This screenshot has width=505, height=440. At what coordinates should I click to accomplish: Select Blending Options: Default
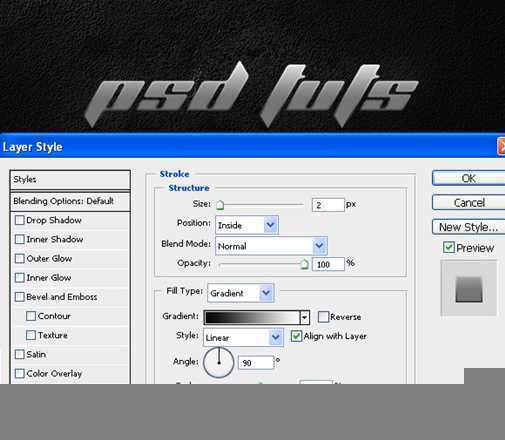70,201
